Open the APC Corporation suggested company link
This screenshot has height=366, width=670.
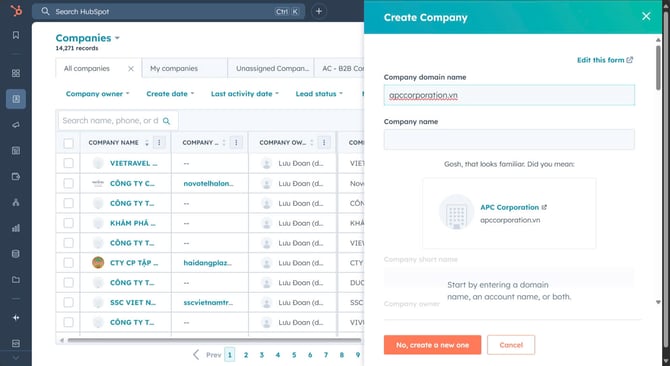(509, 207)
